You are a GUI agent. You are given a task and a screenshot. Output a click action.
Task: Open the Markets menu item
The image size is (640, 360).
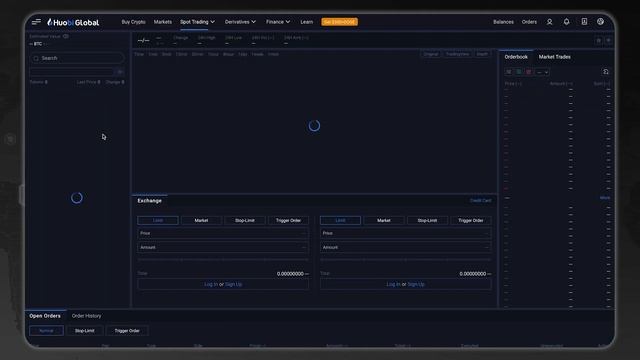click(162, 22)
